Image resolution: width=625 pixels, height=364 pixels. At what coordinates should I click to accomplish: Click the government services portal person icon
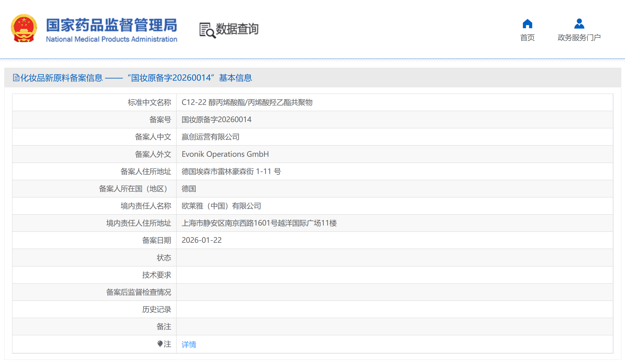pos(579,24)
